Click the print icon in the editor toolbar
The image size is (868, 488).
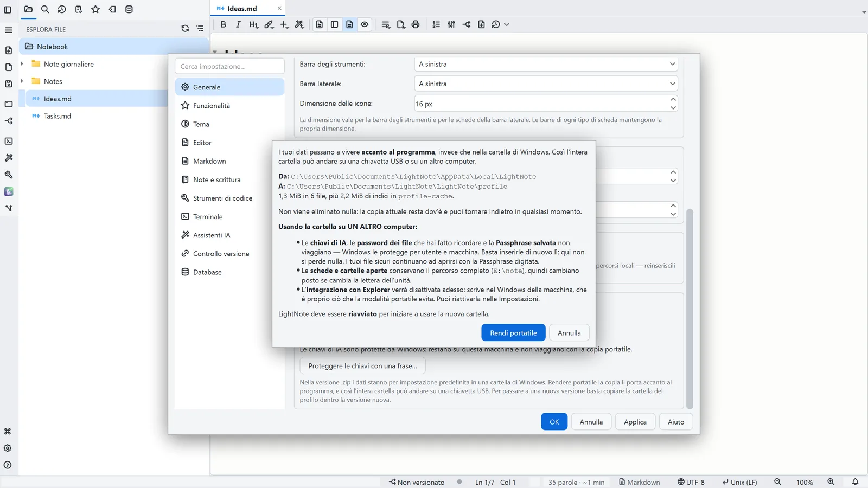[x=416, y=24]
